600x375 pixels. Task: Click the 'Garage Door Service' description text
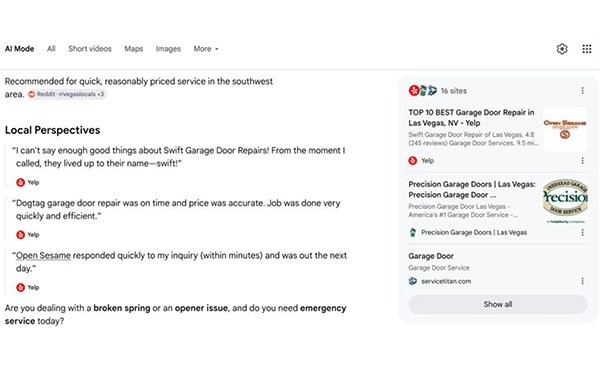point(439,268)
